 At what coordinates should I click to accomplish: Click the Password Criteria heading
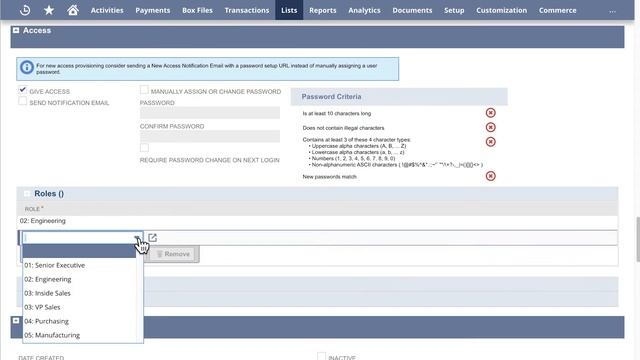point(331,97)
